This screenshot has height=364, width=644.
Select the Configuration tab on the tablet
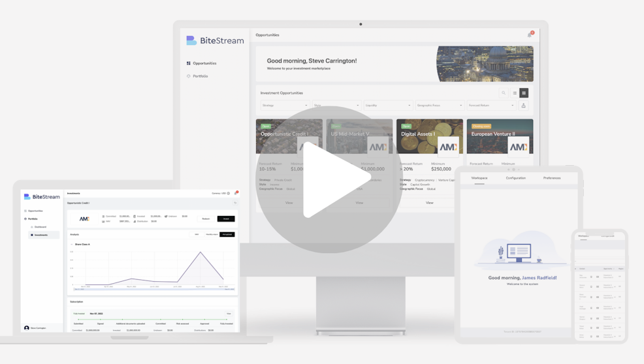[515, 178]
